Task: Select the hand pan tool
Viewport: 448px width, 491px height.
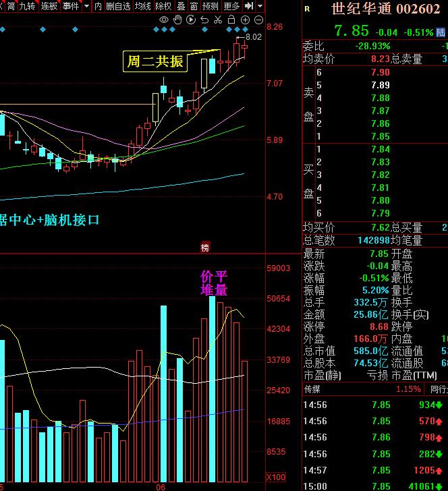Action: tap(177, 20)
